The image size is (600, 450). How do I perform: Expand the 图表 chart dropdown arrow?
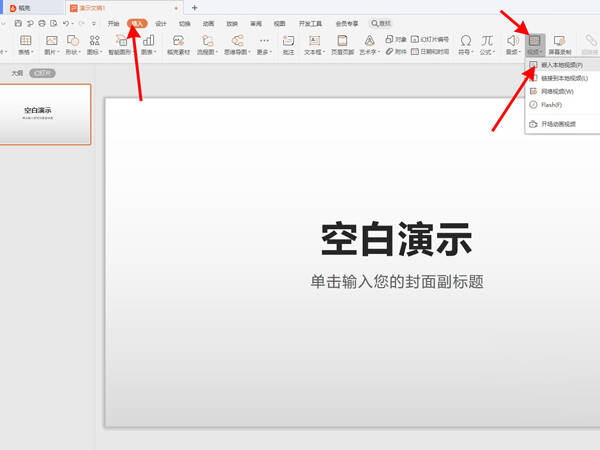(155, 52)
